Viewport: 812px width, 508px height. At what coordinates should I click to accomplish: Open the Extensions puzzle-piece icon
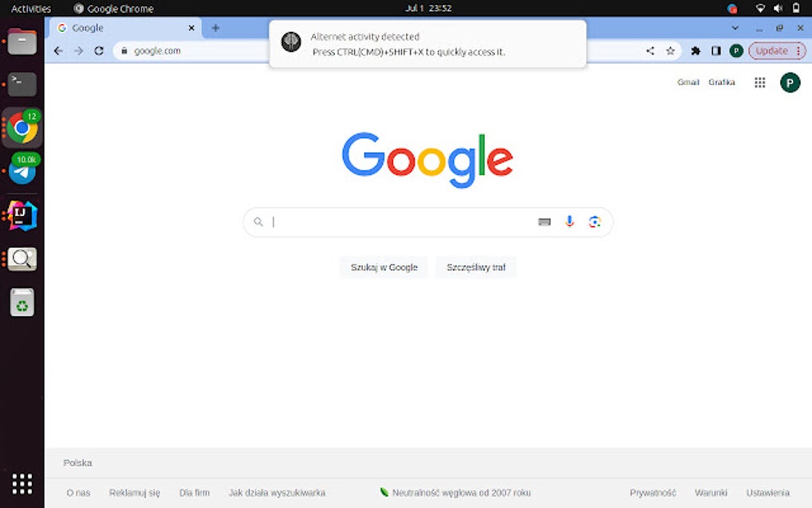(694, 50)
